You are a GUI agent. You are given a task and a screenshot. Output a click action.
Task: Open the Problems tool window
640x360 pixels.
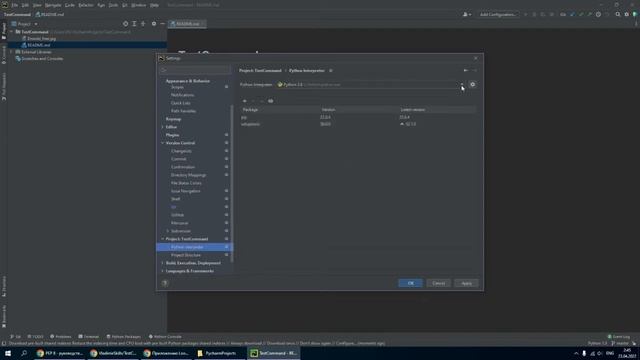tap(60, 337)
